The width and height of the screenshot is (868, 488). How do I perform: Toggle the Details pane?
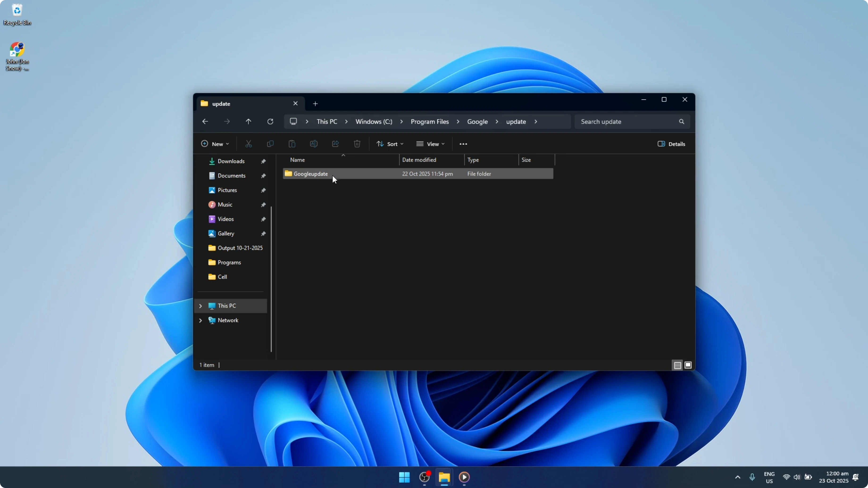tap(671, 144)
